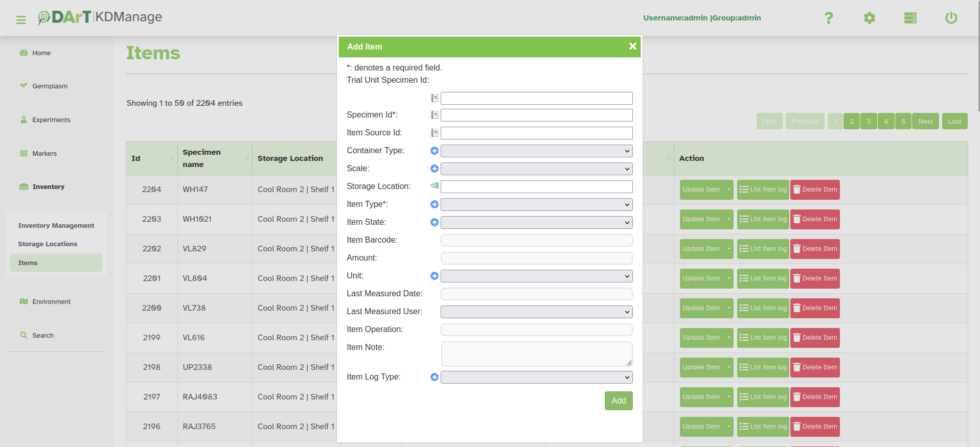Click plus icon next to Container Type
This screenshot has height=447, width=980.
click(x=435, y=151)
